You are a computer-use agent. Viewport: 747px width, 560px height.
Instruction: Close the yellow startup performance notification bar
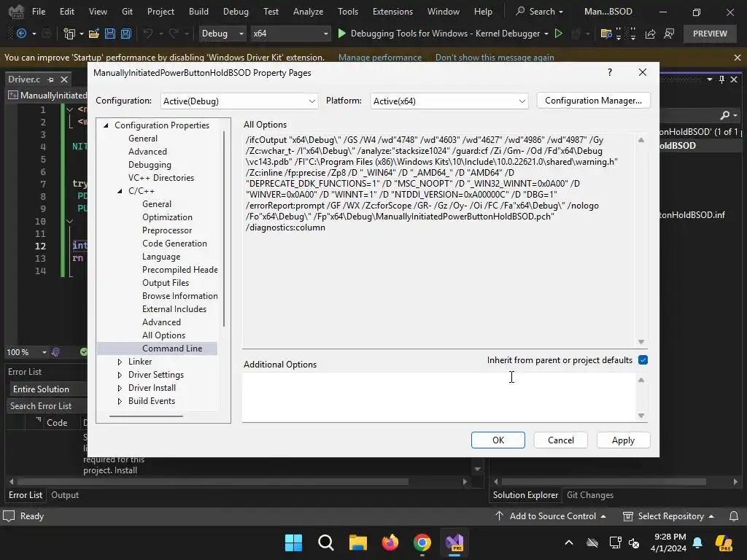[737, 57]
